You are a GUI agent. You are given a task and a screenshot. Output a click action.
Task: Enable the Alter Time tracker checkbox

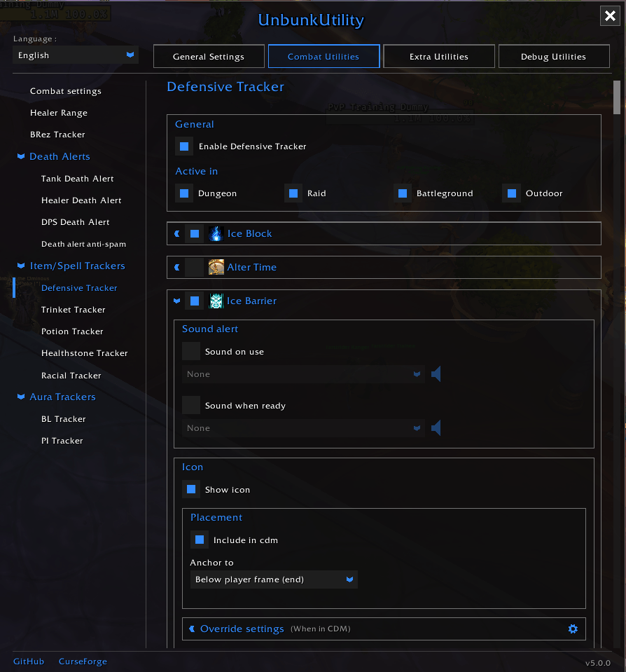tap(195, 267)
